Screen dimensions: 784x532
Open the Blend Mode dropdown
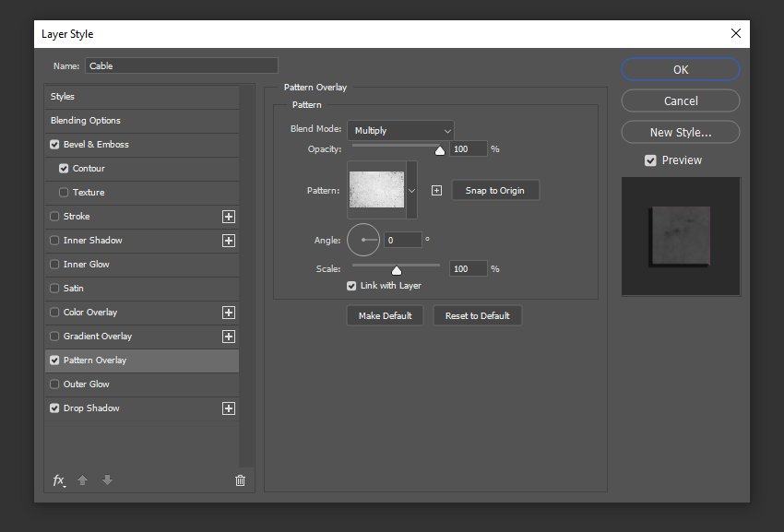click(400, 130)
